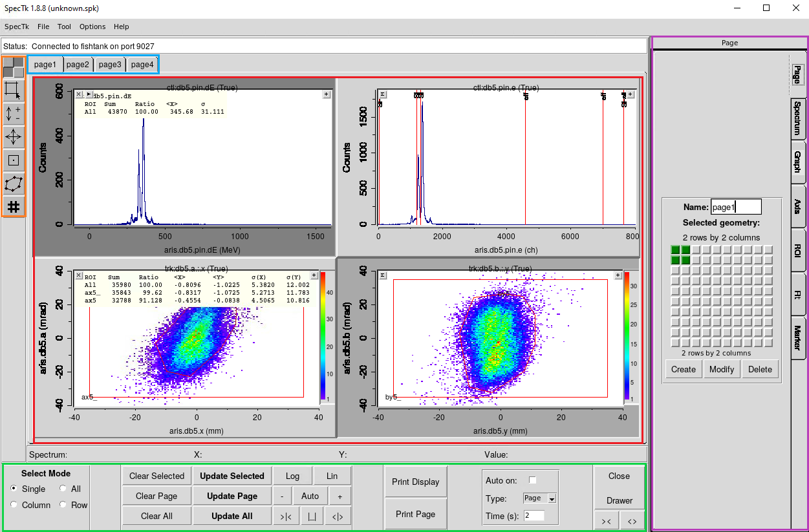809x532 pixels.
Task: Click Clear Page button
Action: 156,496
